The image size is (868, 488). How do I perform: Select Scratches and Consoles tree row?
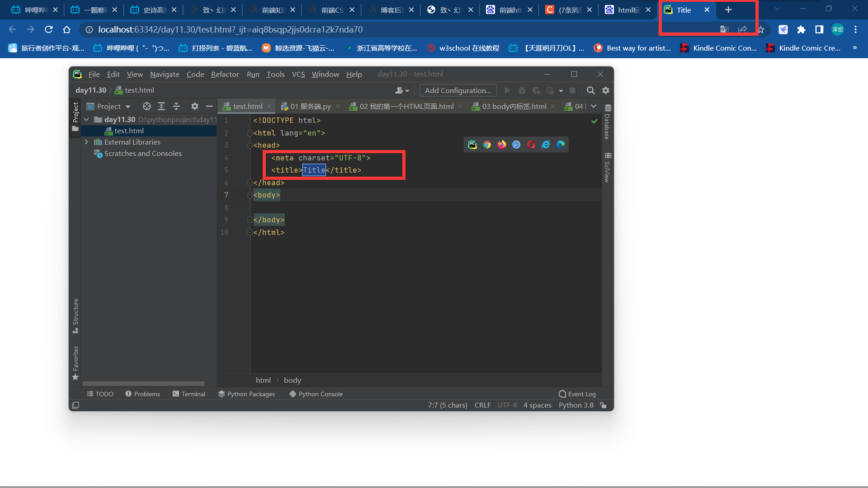tap(143, 154)
